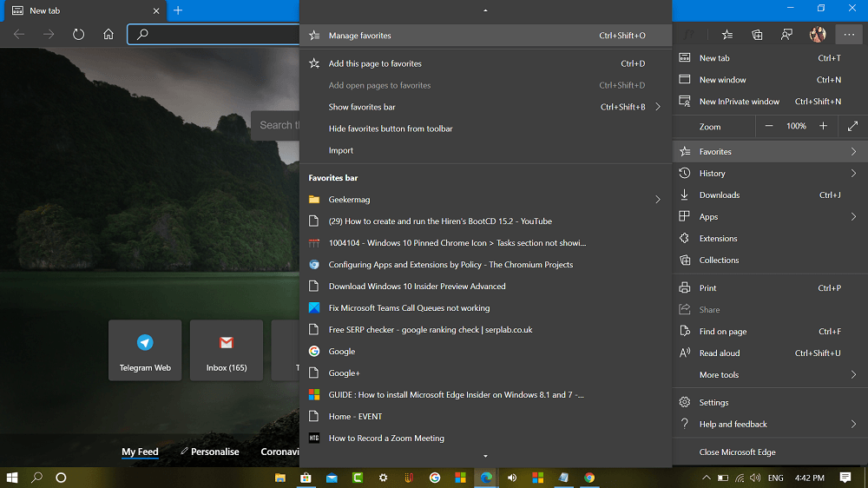Choose Add this page to favorites

tap(485, 63)
